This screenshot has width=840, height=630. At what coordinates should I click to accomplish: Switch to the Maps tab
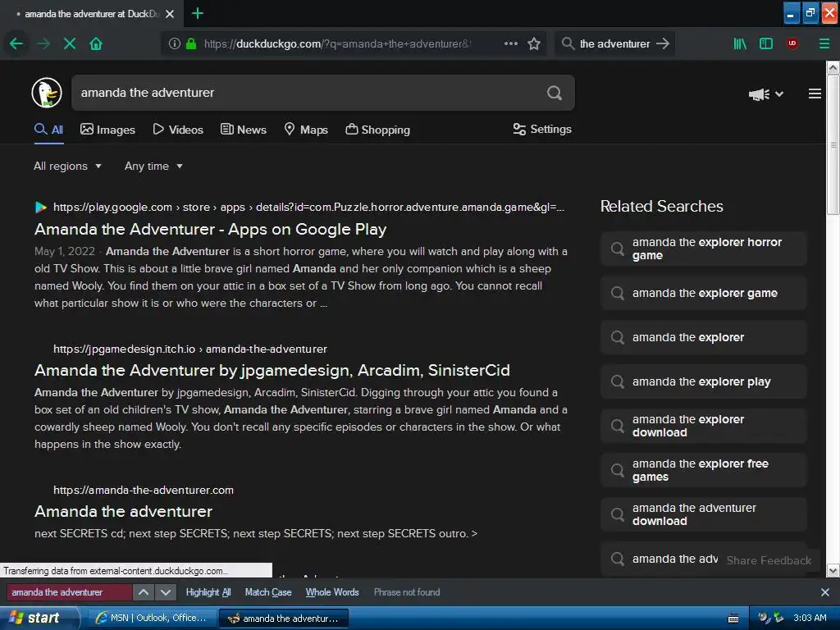(x=306, y=130)
